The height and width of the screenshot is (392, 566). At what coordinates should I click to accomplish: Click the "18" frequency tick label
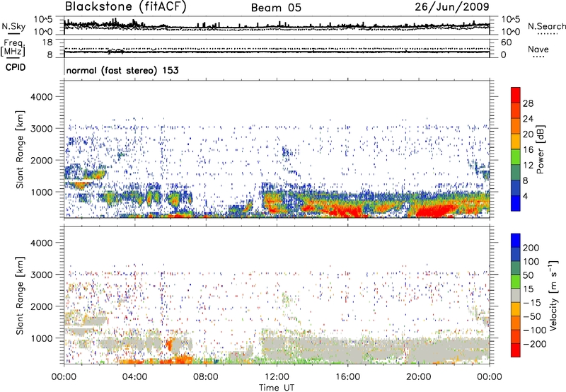tap(47, 42)
